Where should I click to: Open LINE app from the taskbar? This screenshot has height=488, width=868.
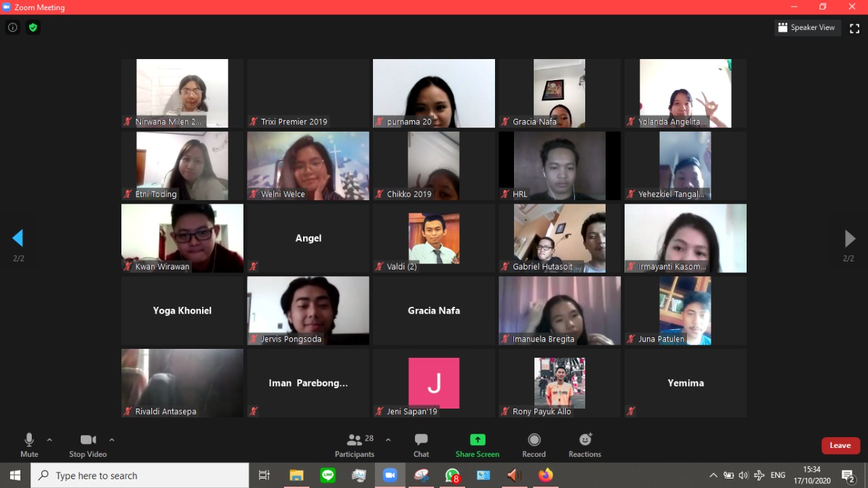click(x=328, y=475)
